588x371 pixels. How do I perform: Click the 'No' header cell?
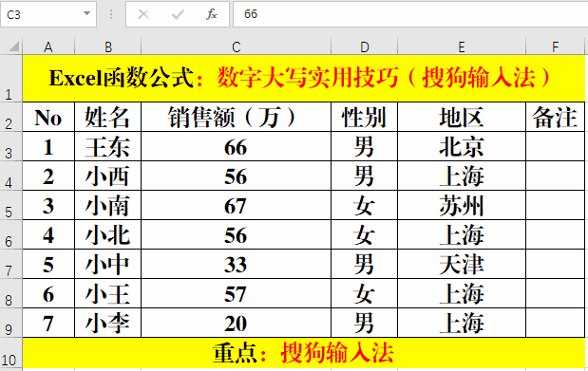48,117
